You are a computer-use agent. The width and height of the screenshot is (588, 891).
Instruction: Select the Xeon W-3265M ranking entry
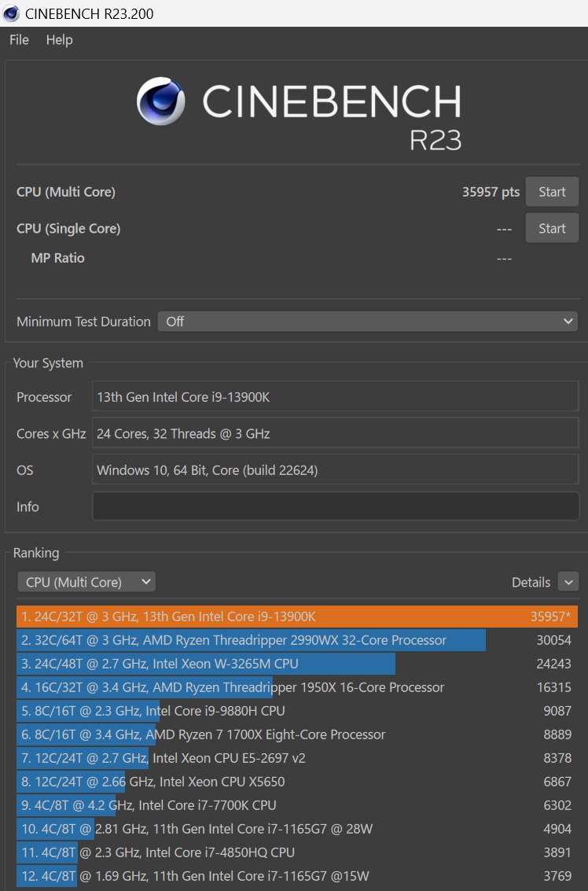pyautogui.click(x=297, y=664)
